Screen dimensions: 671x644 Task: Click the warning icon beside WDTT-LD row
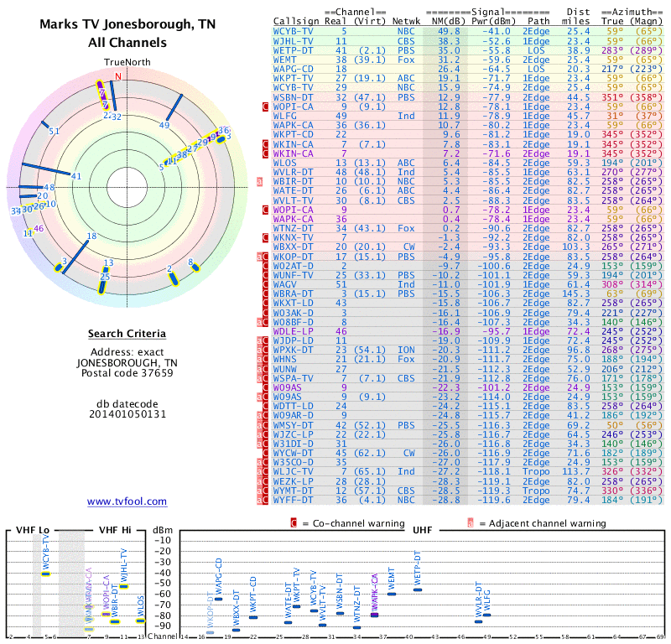pos(266,405)
